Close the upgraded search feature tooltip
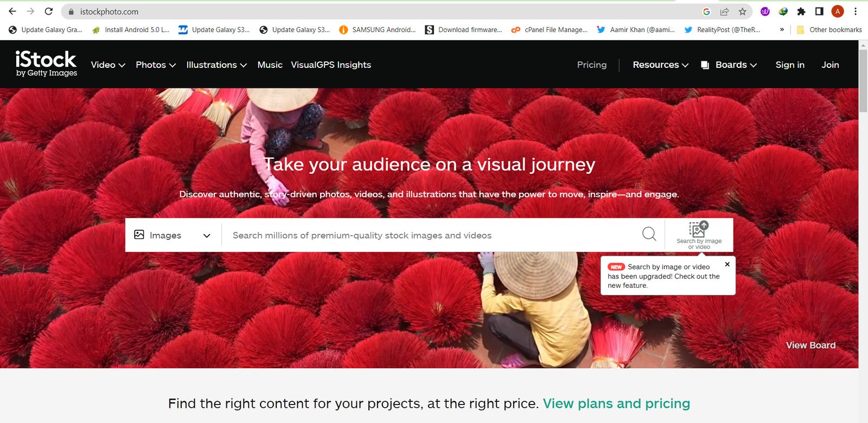The height and width of the screenshot is (423, 868). [727, 264]
